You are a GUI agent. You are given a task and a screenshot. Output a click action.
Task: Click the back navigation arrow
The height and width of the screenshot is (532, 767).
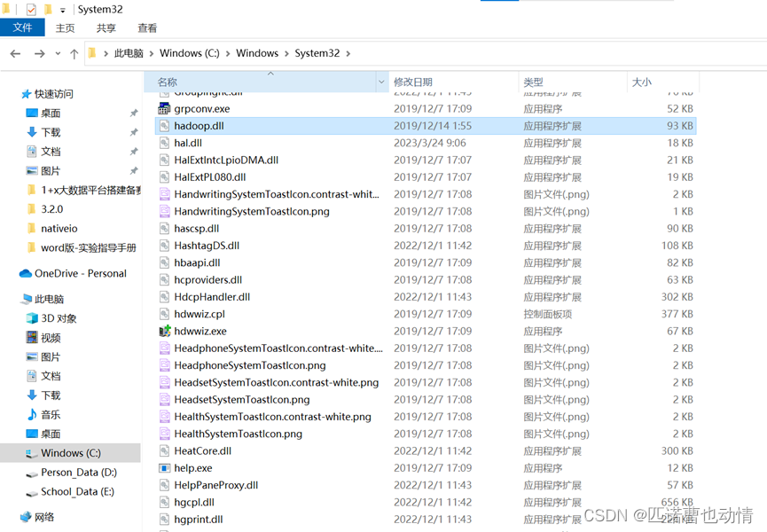[14, 53]
